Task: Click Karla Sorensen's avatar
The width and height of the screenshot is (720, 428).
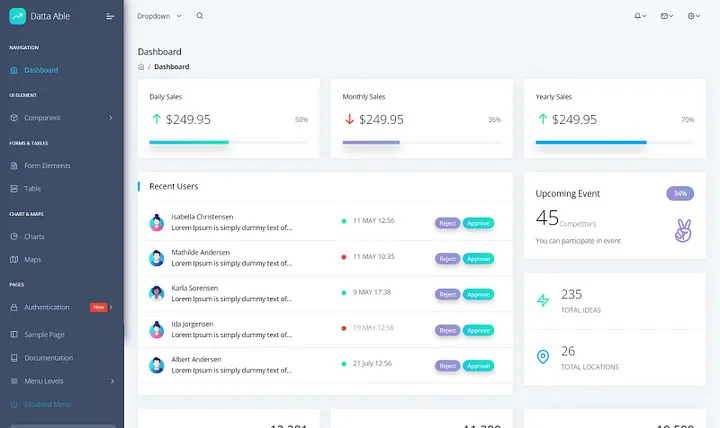Action: [x=157, y=293]
